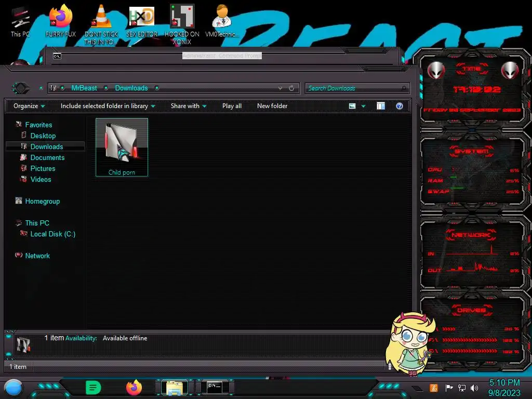Screen dimensions: 532x399
Task: Toggle the preview pane icon
Action: (x=381, y=106)
